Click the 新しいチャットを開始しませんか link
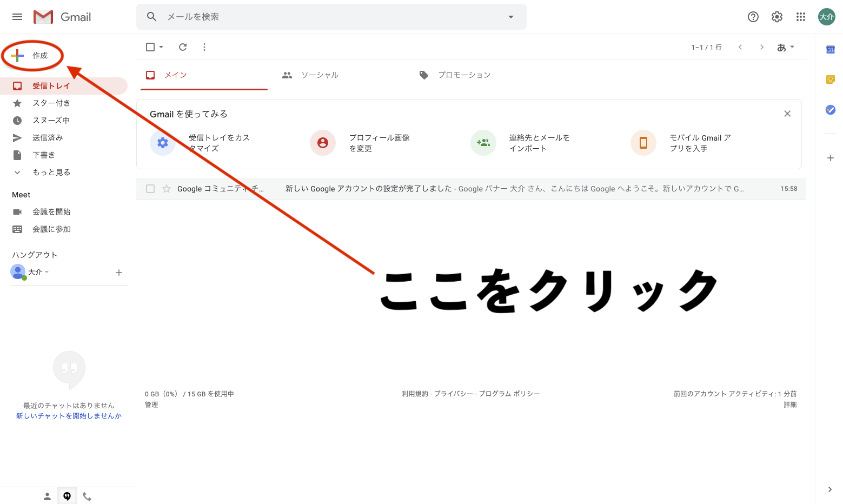 (69, 416)
